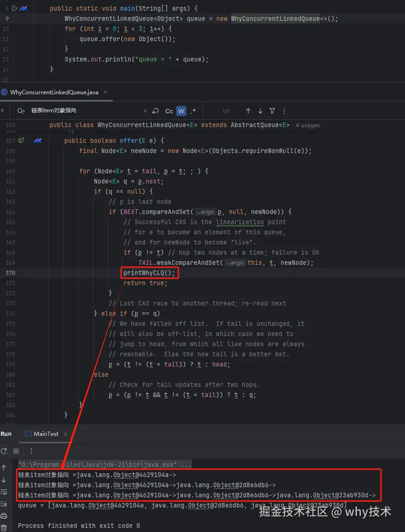Open more run actions menu
The width and height of the screenshot is (405, 532).
coord(31,451)
